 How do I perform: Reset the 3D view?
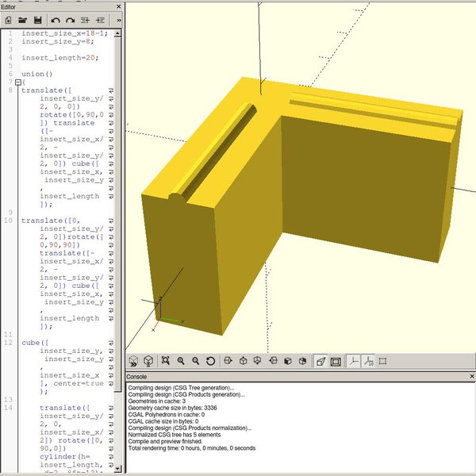click(x=210, y=361)
